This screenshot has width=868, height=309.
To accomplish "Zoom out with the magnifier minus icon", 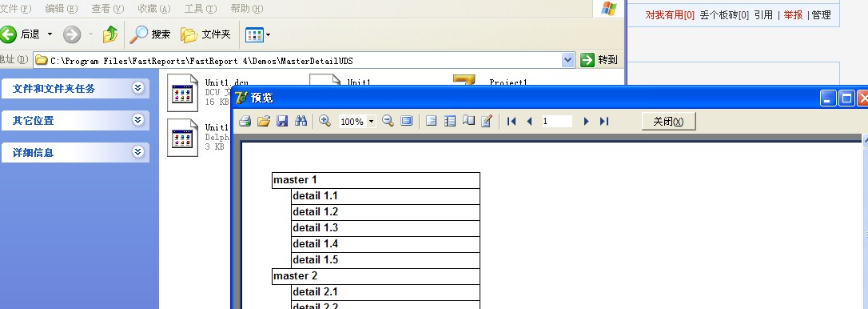I will click(x=388, y=121).
